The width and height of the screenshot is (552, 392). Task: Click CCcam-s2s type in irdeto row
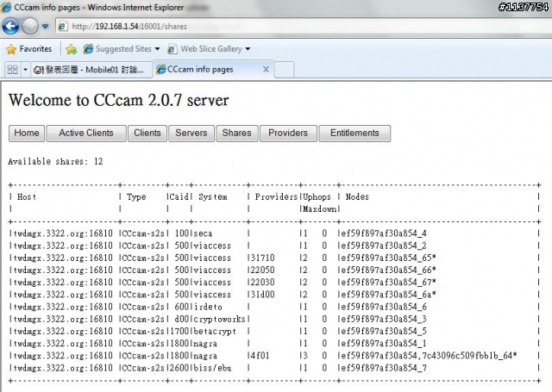(x=143, y=308)
